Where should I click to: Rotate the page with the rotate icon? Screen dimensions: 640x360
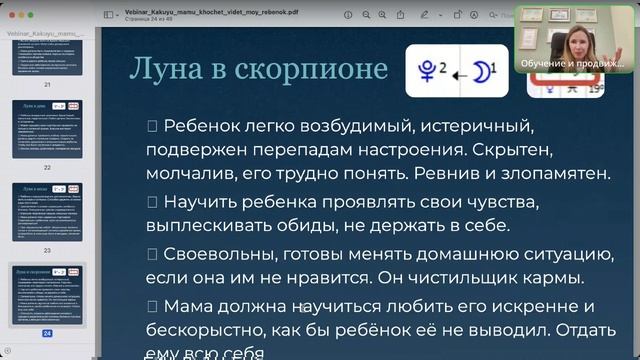[x=457, y=15]
